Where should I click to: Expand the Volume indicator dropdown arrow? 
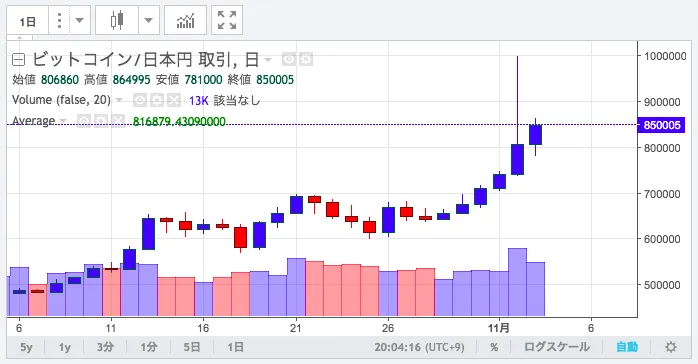(x=119, y=100)
